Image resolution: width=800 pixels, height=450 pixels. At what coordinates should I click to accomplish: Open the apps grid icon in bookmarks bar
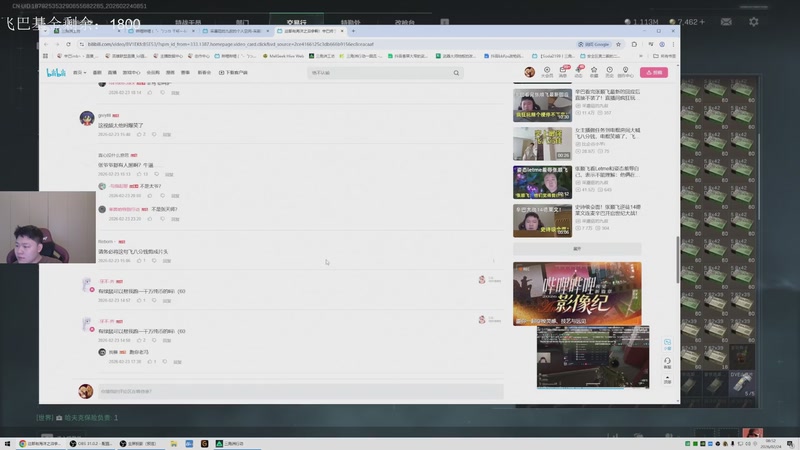pos(45,56)
